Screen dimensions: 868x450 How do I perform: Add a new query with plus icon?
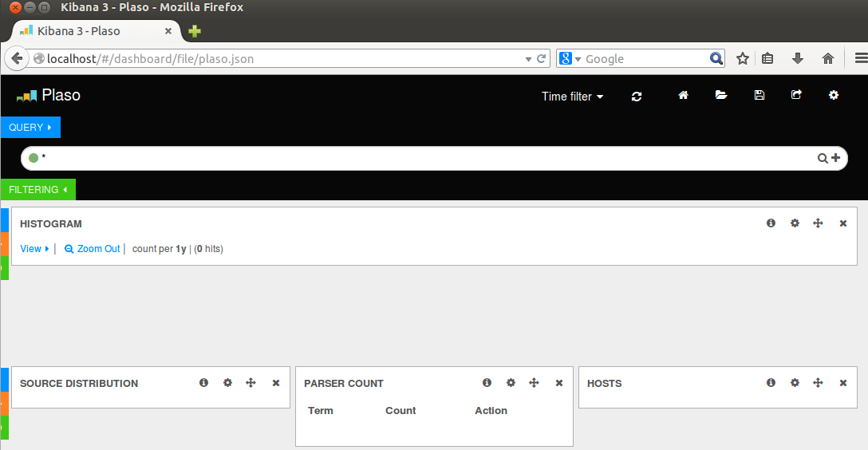tap(836, 158)
